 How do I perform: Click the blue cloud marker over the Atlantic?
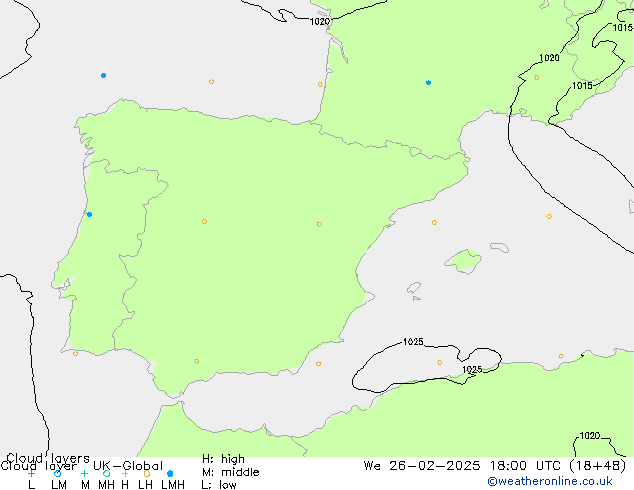104,76
